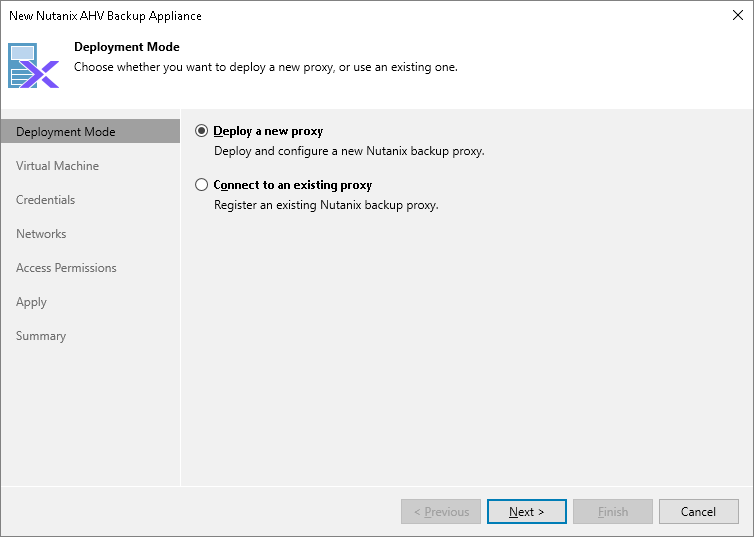Close the New Nutanix AHV Backup Appliance dialog
754x537 pixels.
(x=736, y=16)
